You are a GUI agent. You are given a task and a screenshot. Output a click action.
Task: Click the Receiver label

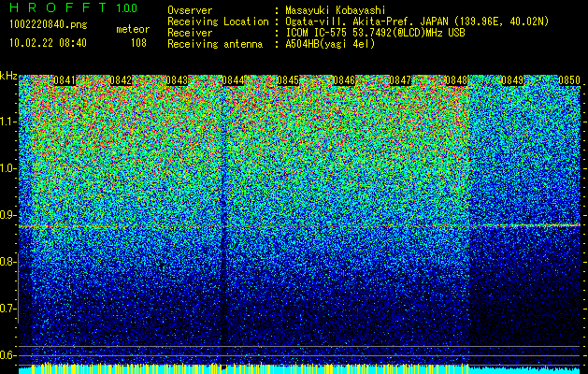click(x=190, y=33)
